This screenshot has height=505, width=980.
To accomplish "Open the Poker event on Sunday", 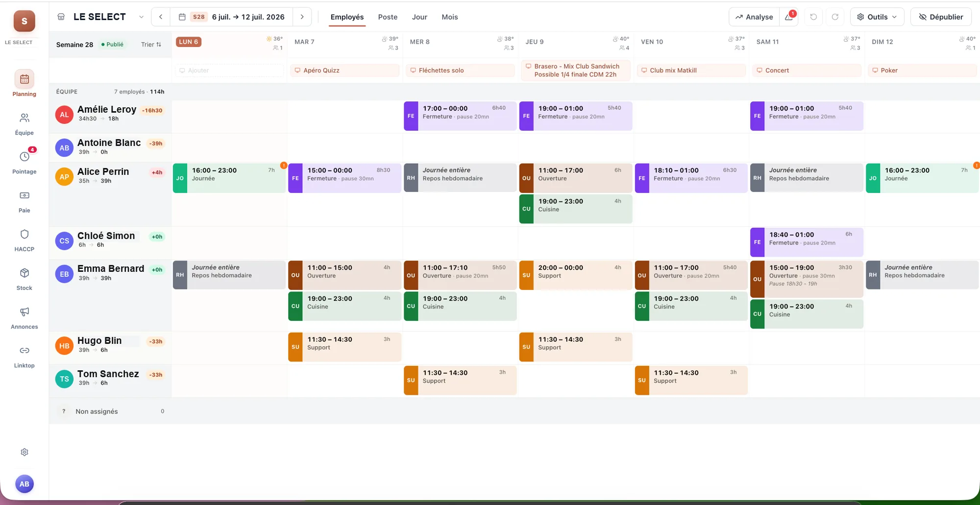I will coord(922,71).
